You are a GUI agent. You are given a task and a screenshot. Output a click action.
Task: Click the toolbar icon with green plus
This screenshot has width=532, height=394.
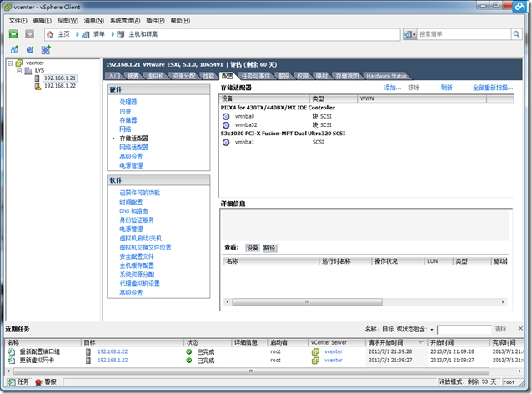click(x=46, y=50)
